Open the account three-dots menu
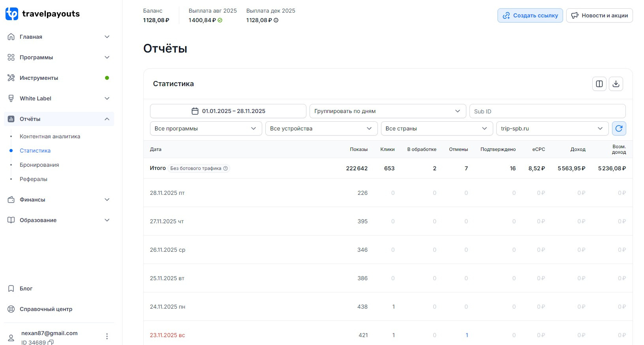 pos(107,336)
